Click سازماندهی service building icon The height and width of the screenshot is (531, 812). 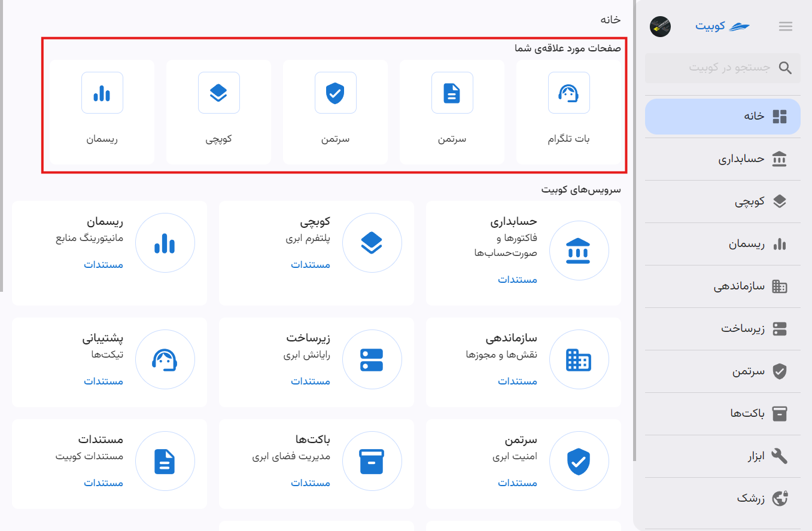[x=579, y=359]
